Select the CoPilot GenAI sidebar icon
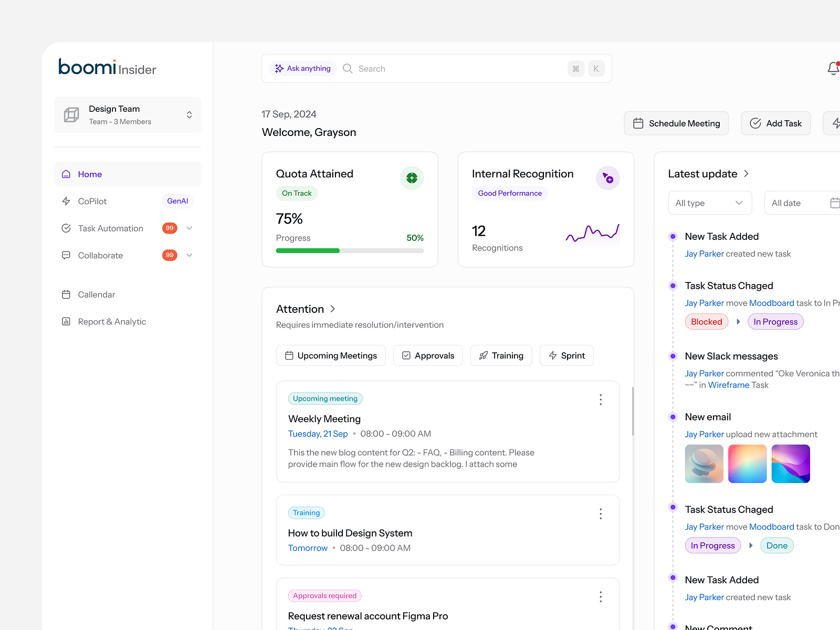This screenshot has width=840, height=630. pos(66,201)
